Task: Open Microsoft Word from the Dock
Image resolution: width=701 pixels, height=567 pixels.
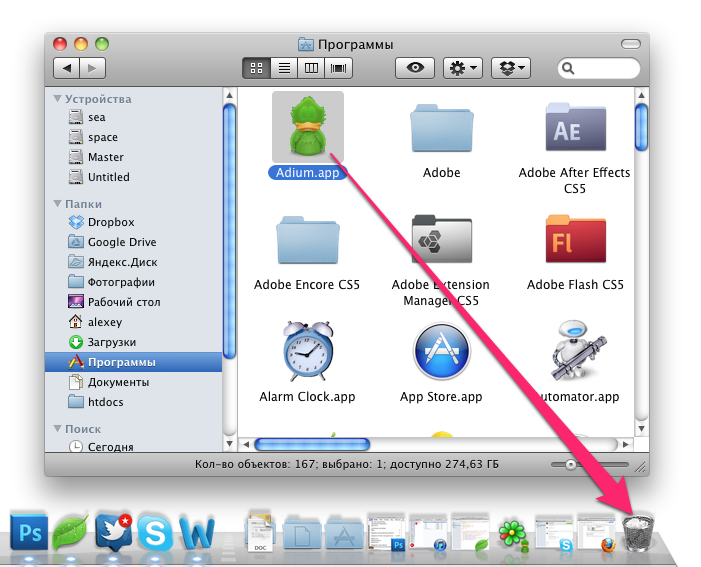Action: pos(197,532)
